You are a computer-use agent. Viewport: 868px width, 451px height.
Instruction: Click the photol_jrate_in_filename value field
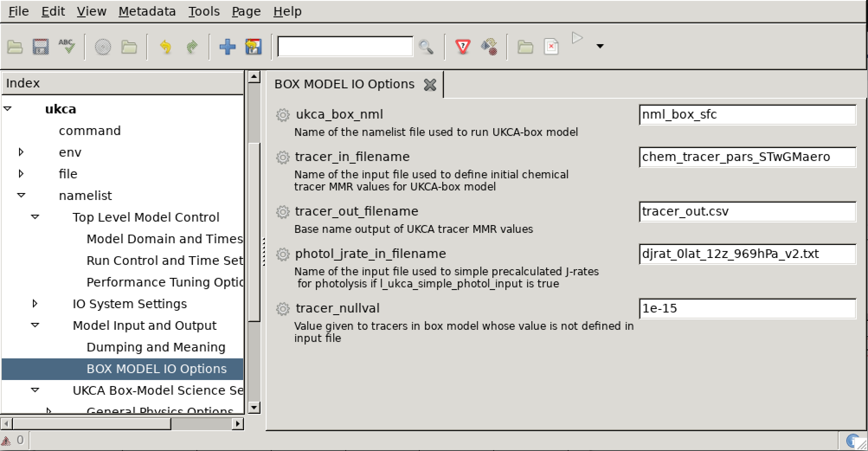tap(747, 254)
